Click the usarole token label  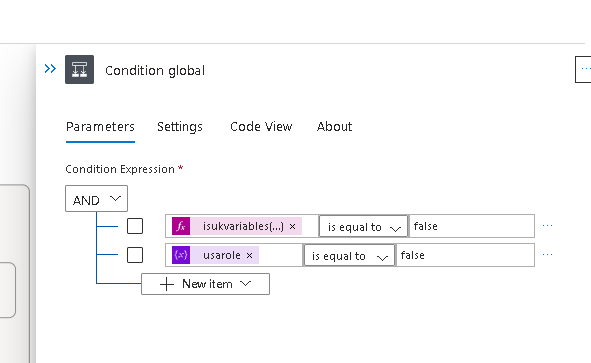click(x=222, y=255)
